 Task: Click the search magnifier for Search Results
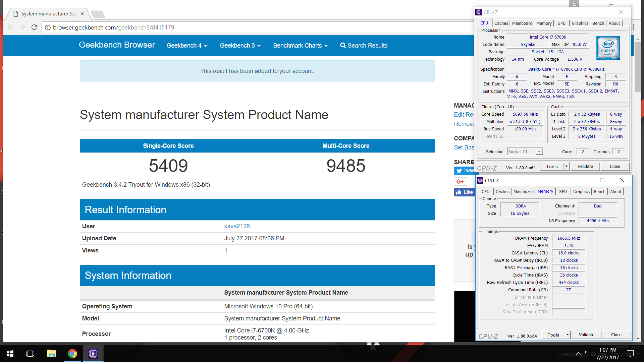tap(343, 45)
